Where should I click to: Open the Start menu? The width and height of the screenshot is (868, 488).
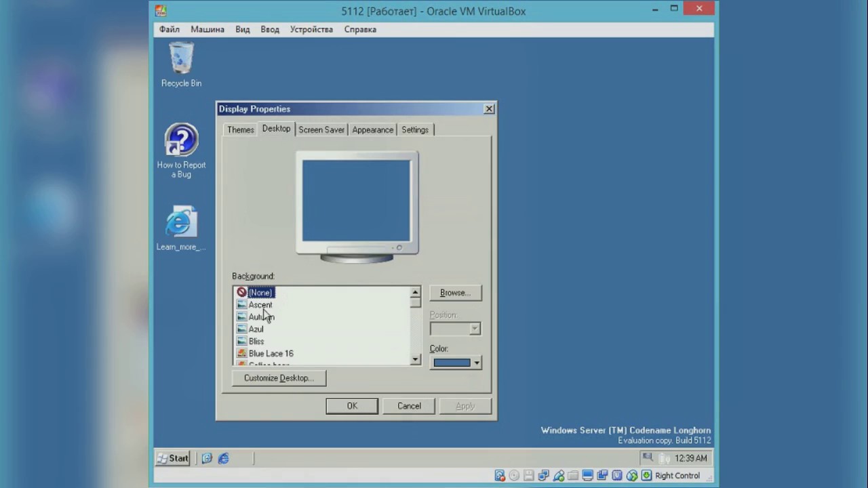(174, 458)
